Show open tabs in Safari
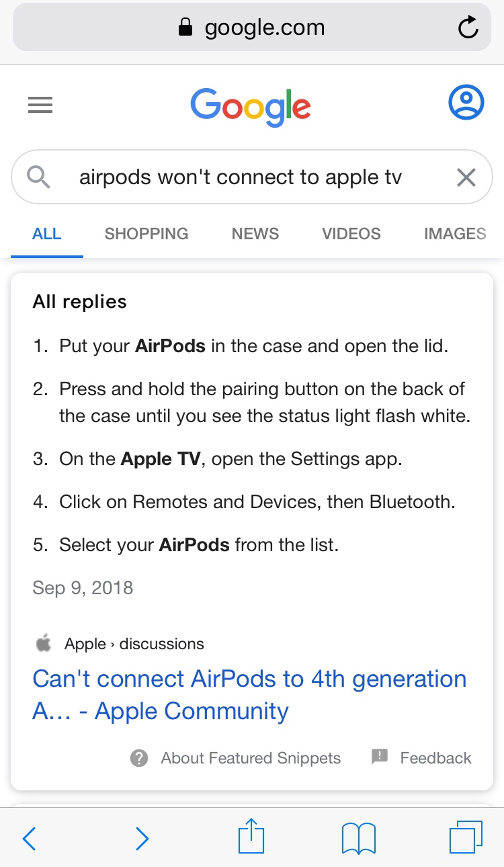The height and width of the screenshot is (867, 504). (465, 837)
